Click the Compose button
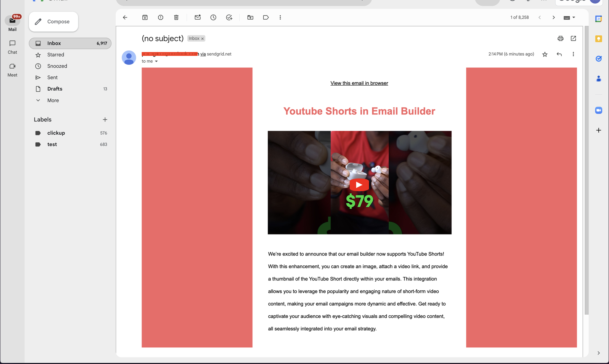The height and width of the screenshot is (364, 609). pos(54,22)
